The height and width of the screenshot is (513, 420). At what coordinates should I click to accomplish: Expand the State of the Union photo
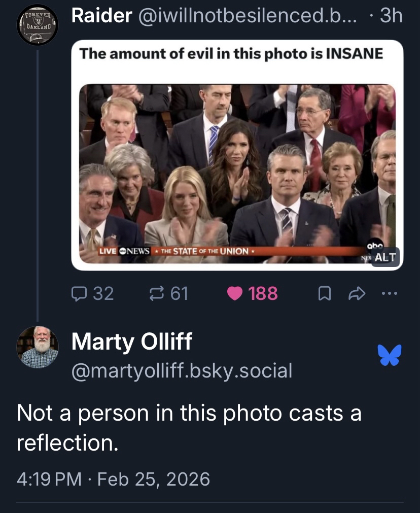(x=237, y=173)
